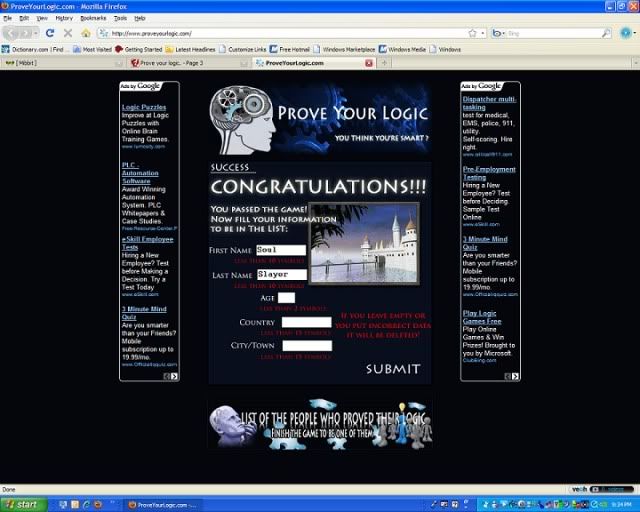
Task: Open the right 3 Minute Mind Quiz ad
Action: 485,243
